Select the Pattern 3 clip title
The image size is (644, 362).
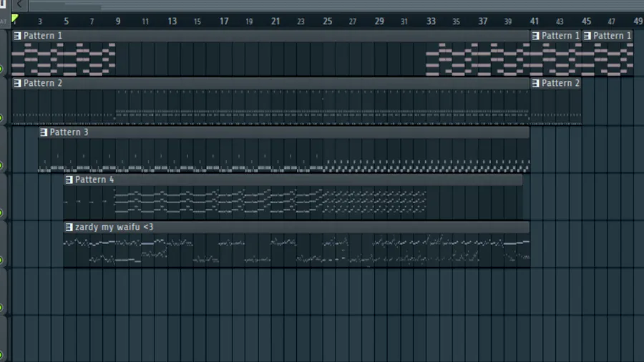click(69, 132)
